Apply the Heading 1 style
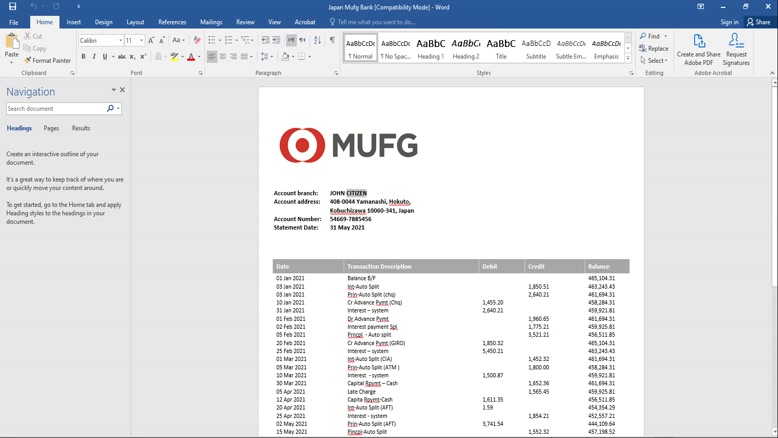This screenshot has height=438, width=778. [x=431, y=47]
